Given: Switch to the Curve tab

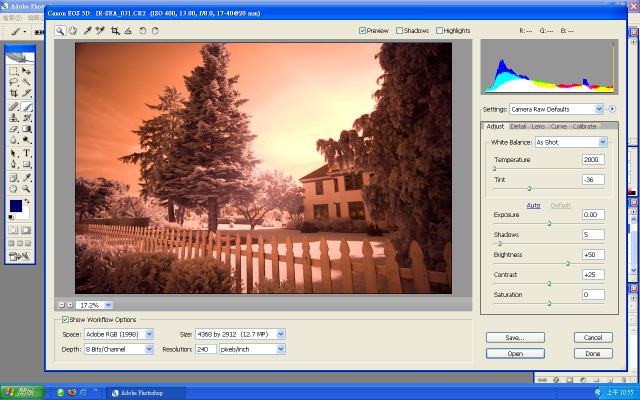Looking at the screenshot, I should (558, 127).
